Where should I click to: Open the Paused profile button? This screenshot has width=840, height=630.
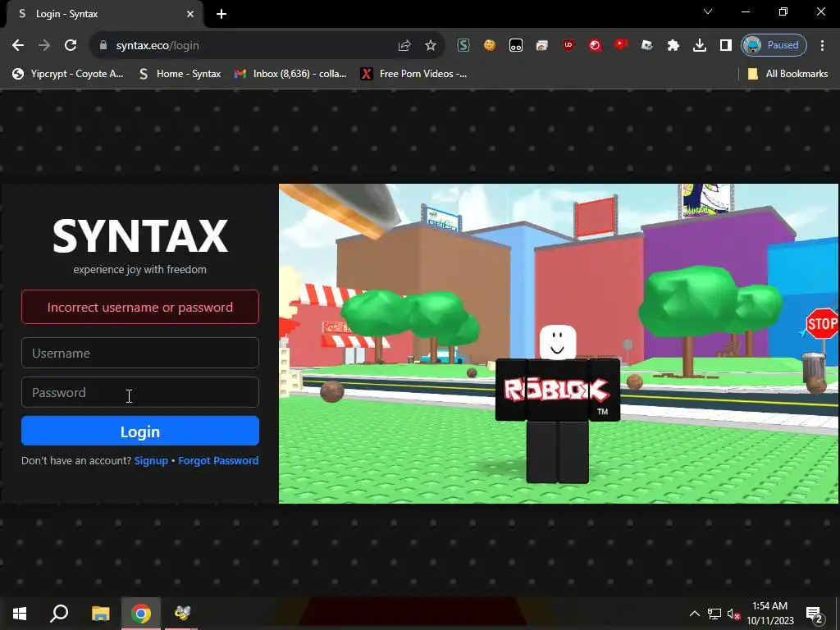pyautogui.click(x=774, y=46)
